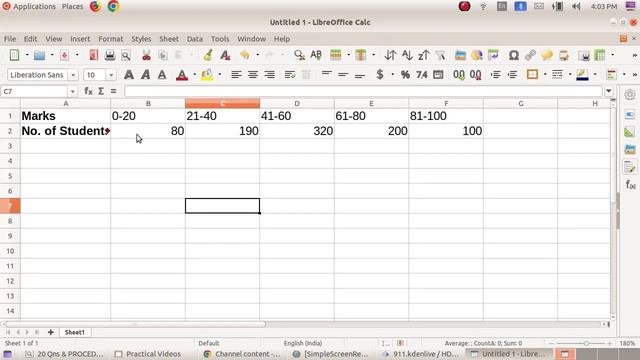The width and height of the screenshot is (640, 360).
Task: Open undo history dropdown arrow
Action: [257, 55]
